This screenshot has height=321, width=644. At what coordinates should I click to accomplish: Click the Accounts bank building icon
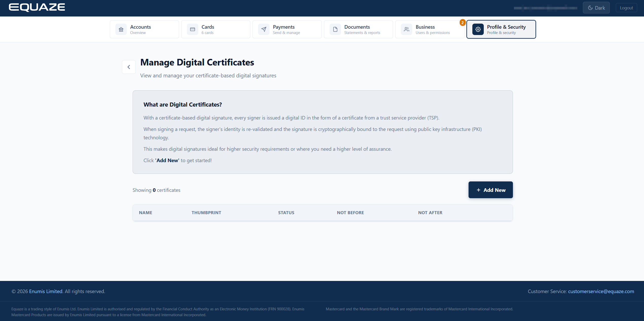(121, 29)
